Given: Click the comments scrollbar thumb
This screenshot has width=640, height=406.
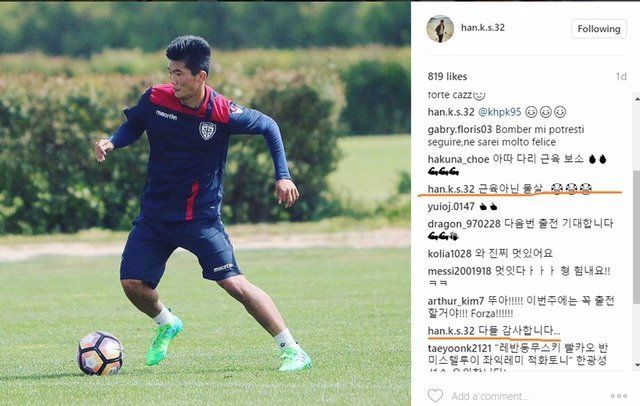Looking at the screenshot, I should (636, 237).
